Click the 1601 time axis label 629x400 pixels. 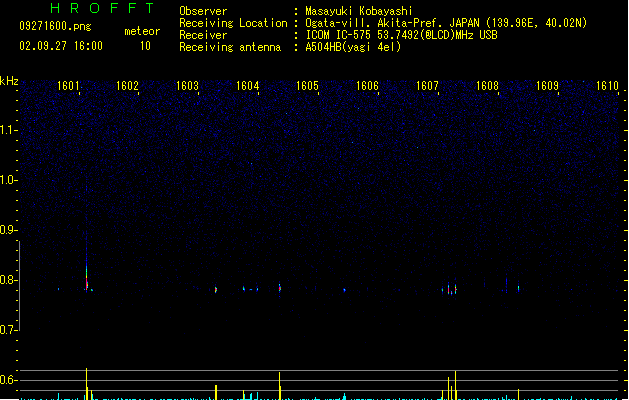click(68, 86)
